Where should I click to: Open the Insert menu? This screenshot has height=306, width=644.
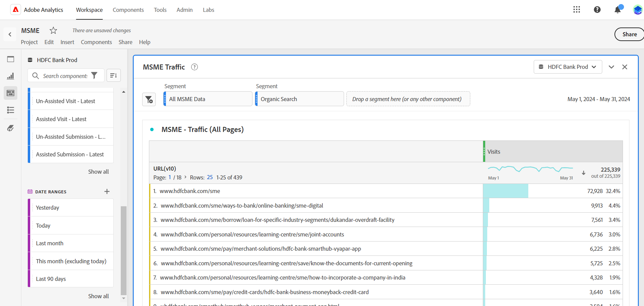pos(67,42)
